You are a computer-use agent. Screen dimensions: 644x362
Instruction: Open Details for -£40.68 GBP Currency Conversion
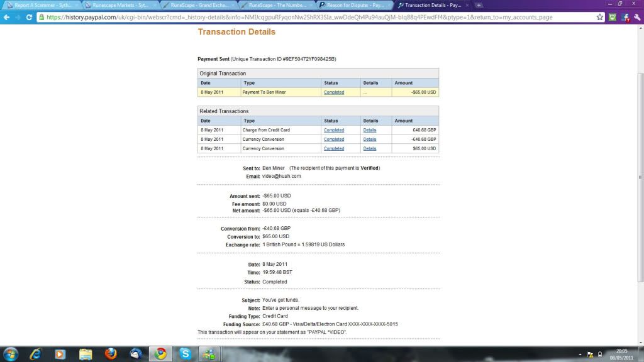click(x=370, y=140)
